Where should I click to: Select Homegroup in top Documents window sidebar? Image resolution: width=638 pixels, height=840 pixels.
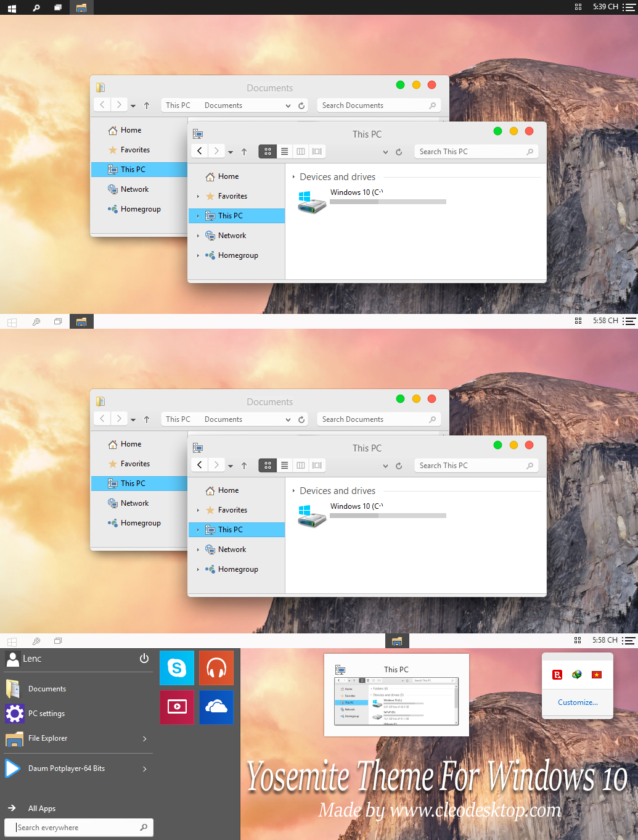(x=141, y=209)
